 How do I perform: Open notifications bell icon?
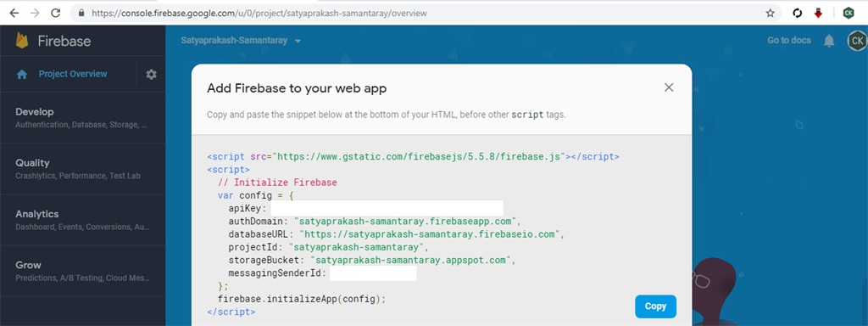[x=829, y=41]
